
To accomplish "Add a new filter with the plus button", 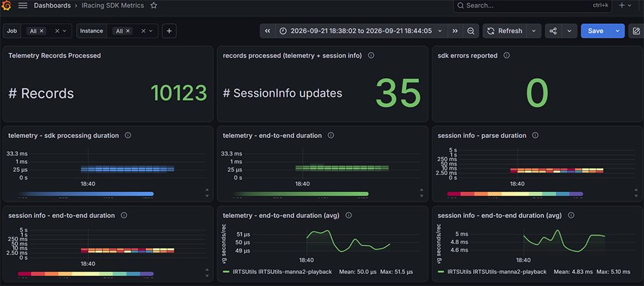I will 169,31.
